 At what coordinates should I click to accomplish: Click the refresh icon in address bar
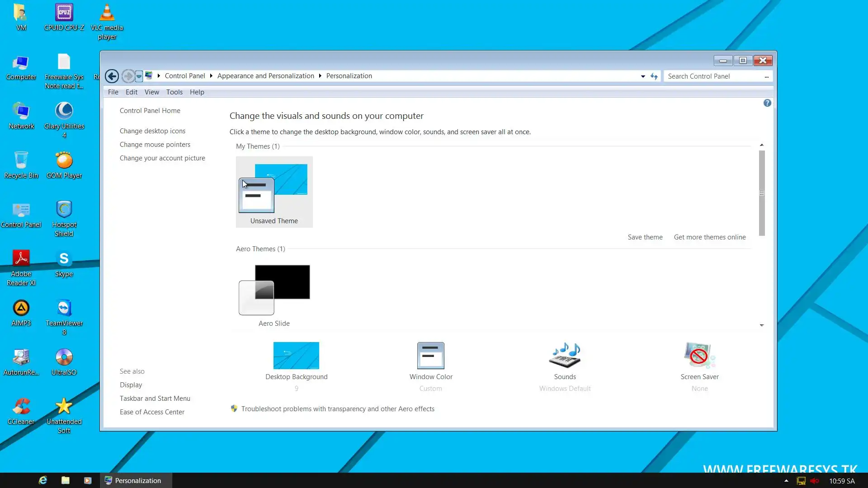coord(654,76)
